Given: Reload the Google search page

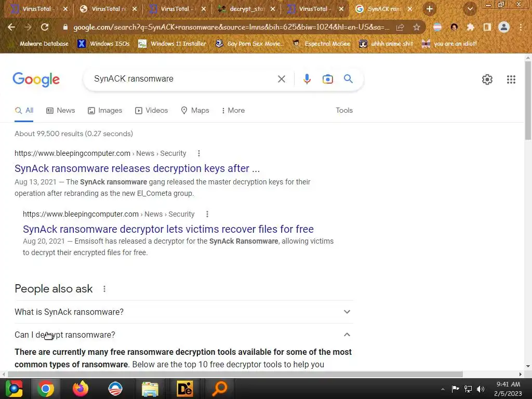Looking at the screenshot, I should coord(45,27).
